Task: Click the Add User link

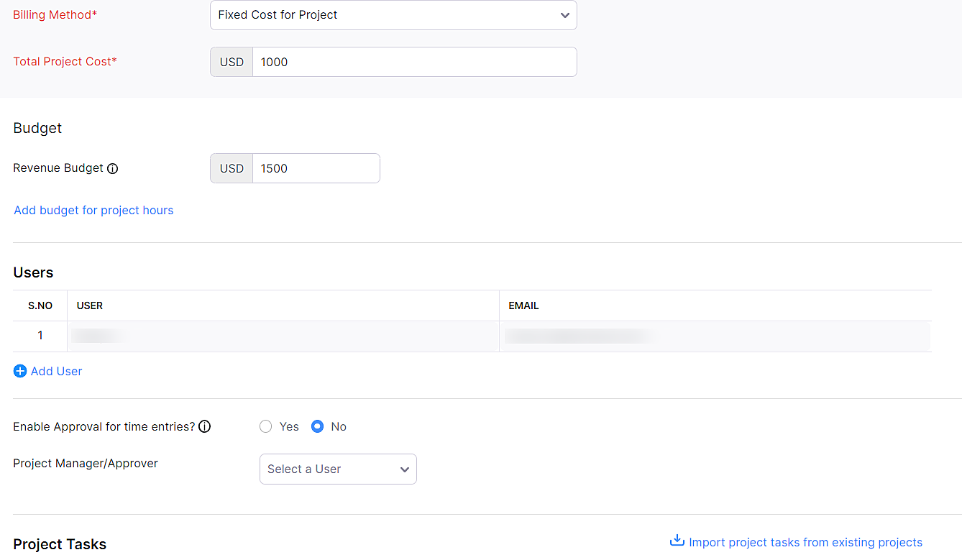Action: 56,372
